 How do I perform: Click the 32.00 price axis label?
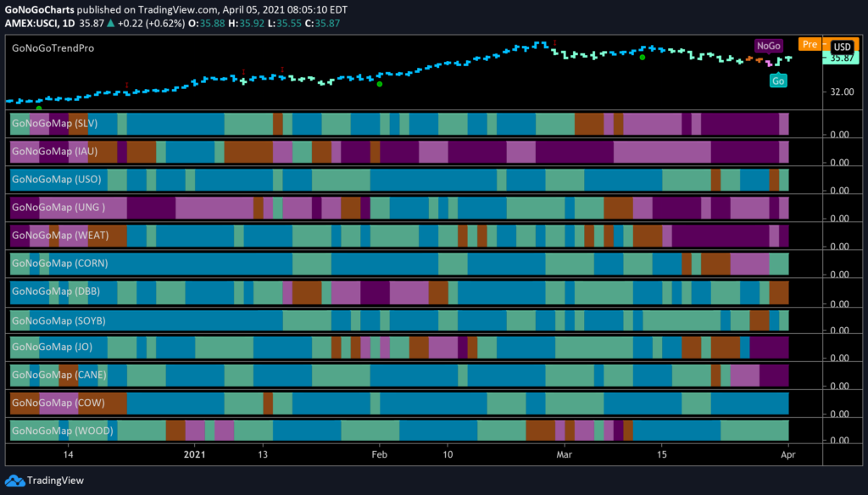[x=842, y=92]
